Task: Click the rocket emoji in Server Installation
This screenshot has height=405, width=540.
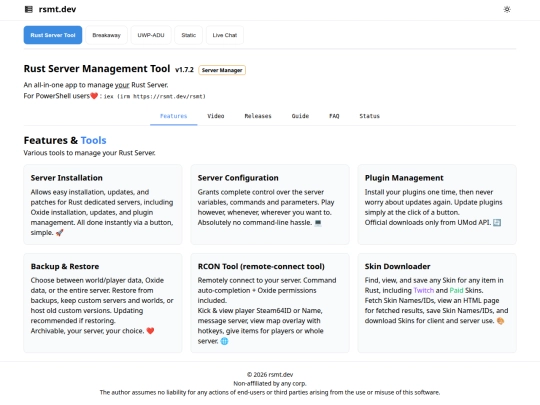Action: pos(60,233)
